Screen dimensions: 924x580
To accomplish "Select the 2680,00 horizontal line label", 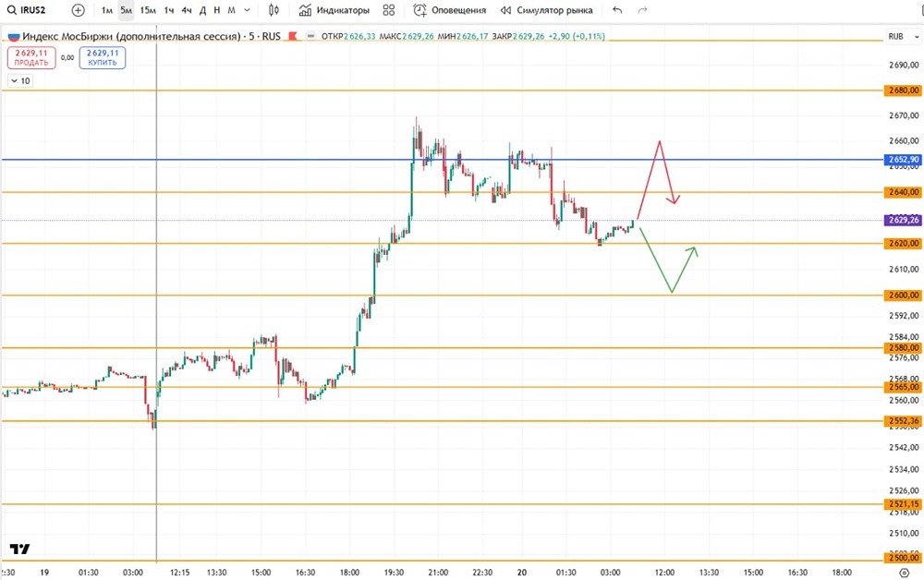I will (x=904, y=91).
